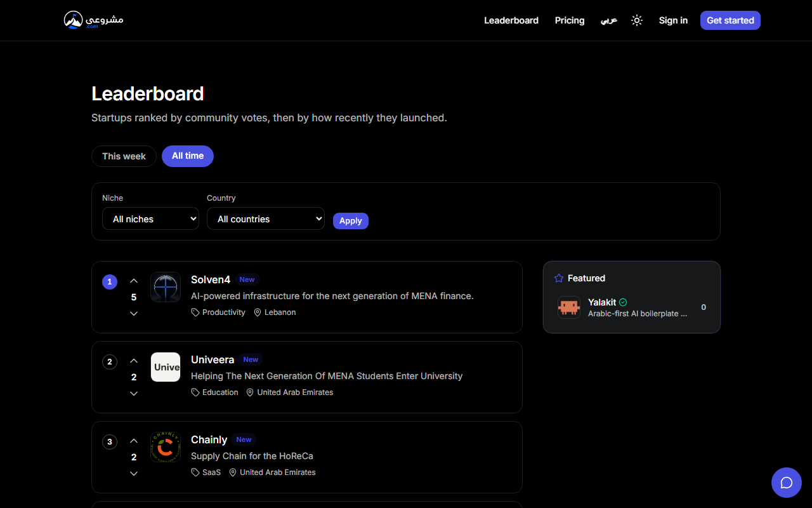Switch to the This week tab
Screen dimensions: 812x508
tap(124, 156)
